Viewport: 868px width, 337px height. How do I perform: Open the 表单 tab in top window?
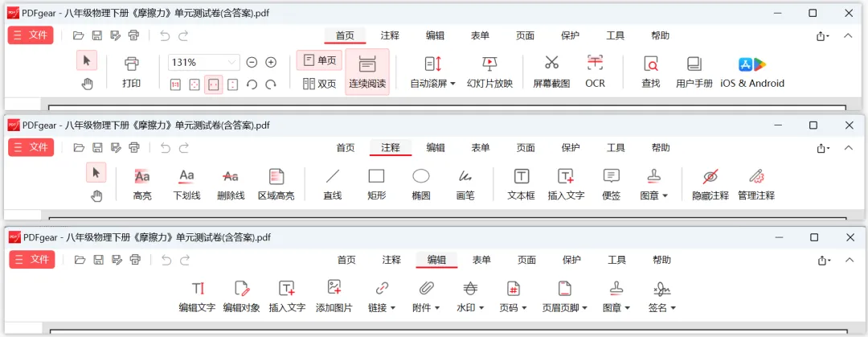[x=480, y=35]
